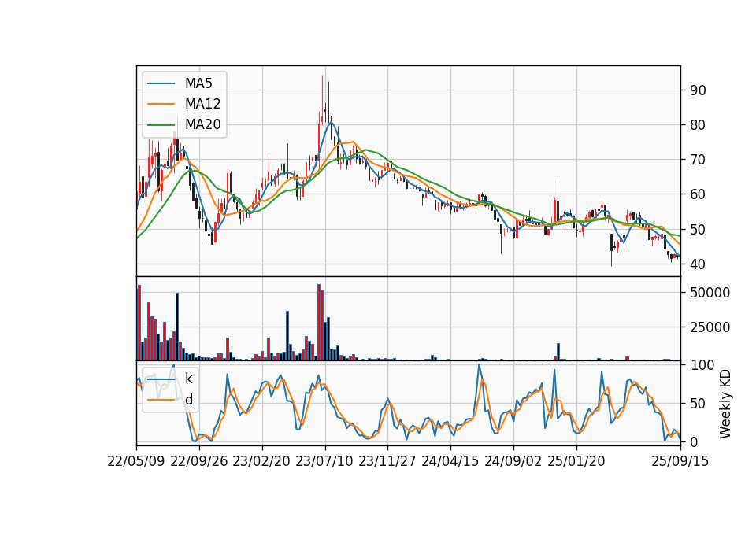Screen dimensions: 756x543
Task: Click the blue MA5 legend line
Action: pyautogui.click(x=161, y=83)
